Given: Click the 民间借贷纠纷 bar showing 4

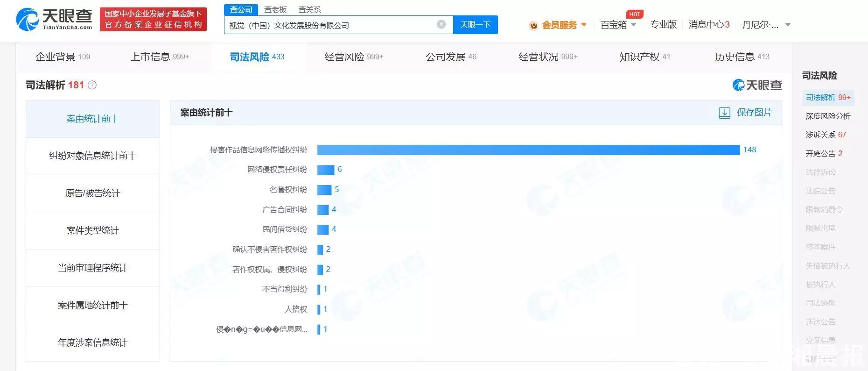Looking at the screenshot, I should click(x=323, y=229).
